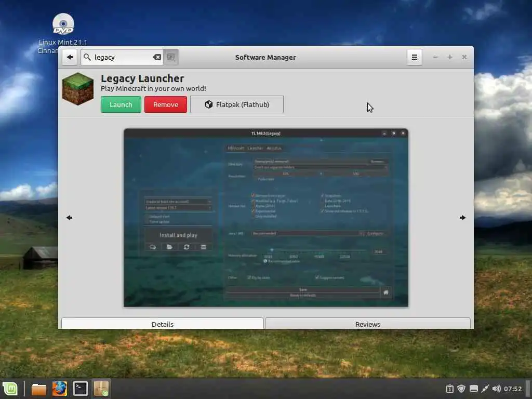Close the Software Manager window
This screenshot has height=399, width=532.
(464, 57)
